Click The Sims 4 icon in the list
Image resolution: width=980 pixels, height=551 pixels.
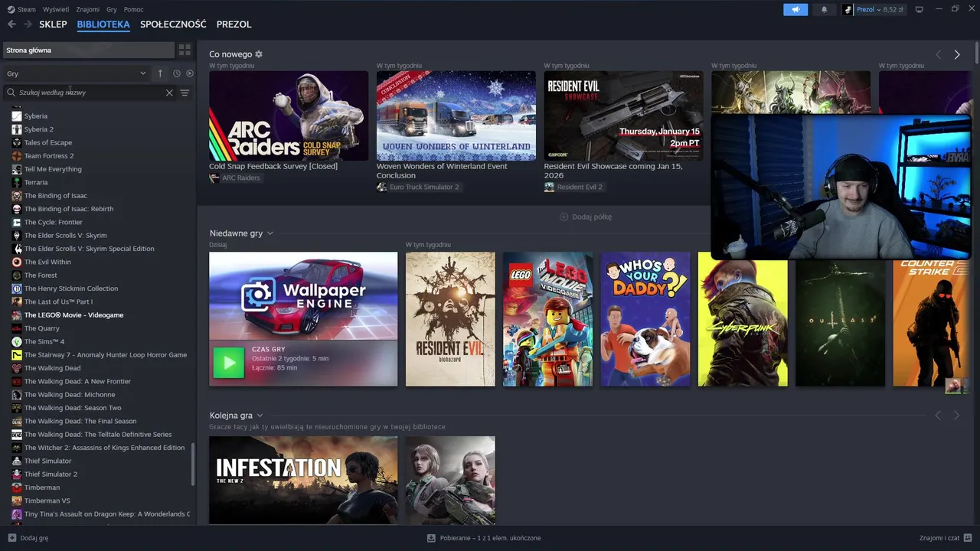[17, 341]
